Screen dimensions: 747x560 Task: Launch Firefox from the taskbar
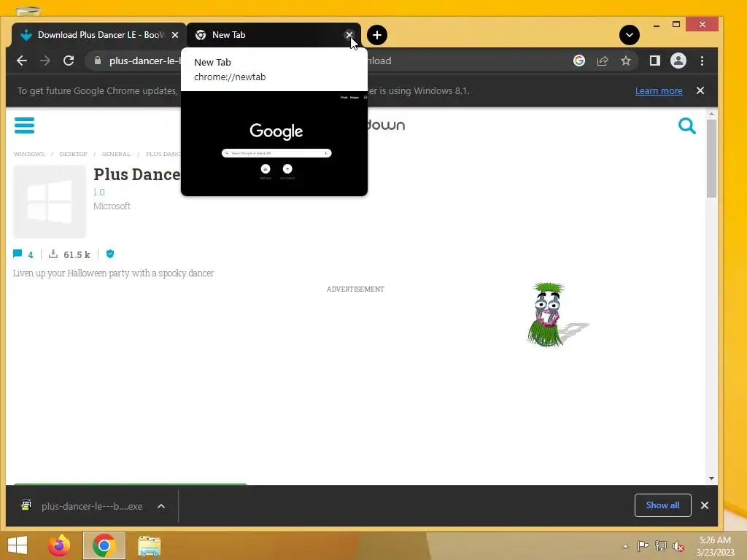pyautogui.click(x=59, y=545)
